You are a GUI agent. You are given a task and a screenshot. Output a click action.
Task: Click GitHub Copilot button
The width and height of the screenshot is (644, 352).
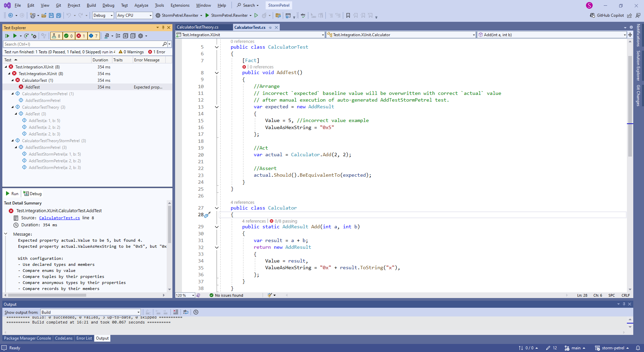point(607,15)
